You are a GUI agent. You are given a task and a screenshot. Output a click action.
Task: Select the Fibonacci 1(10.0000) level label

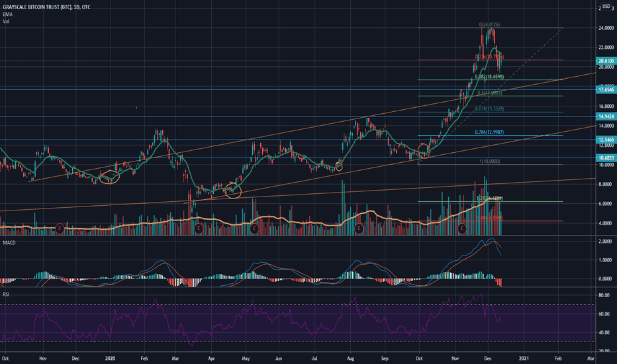point(489,161)
